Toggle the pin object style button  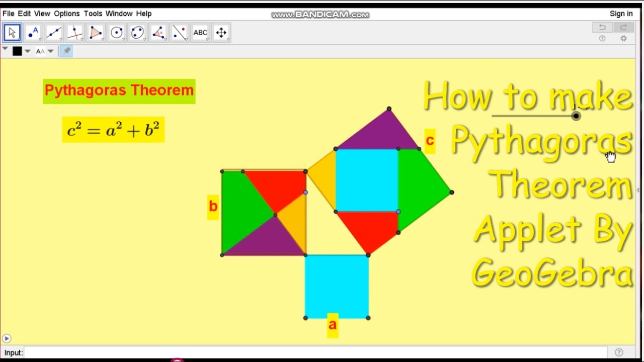pos(66,51)
